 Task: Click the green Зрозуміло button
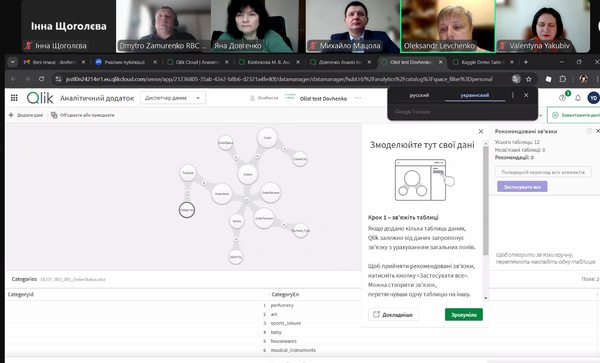tap(464, 315)
